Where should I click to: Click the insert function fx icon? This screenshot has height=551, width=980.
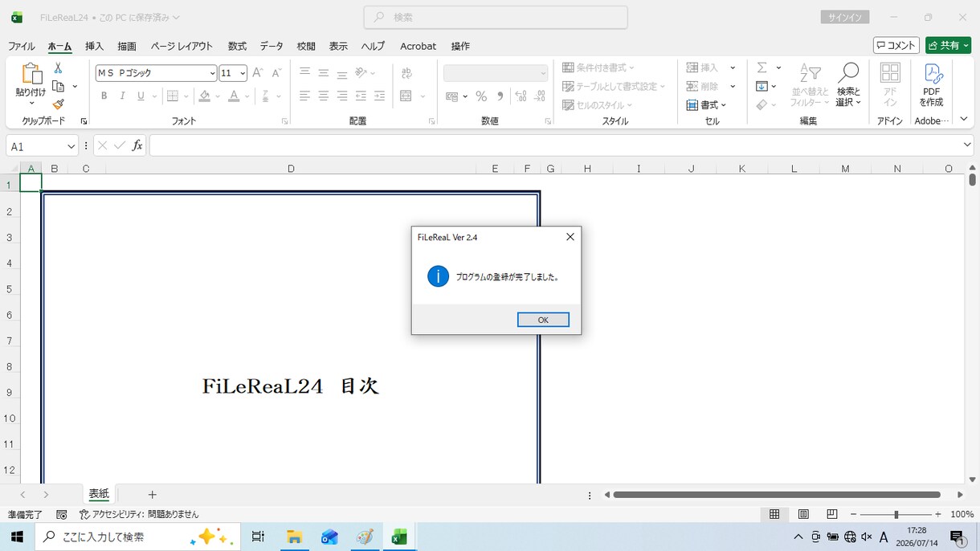coord(137,145)
